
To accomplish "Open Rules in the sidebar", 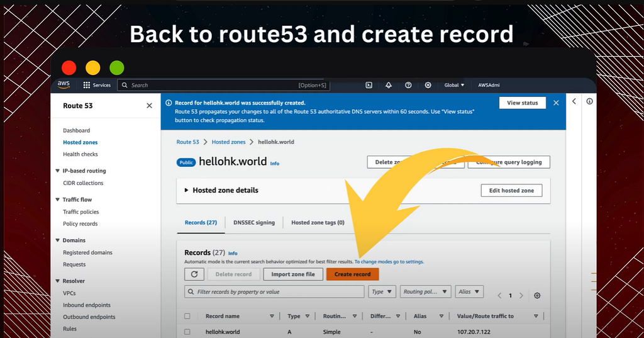I will pos(70,329).
